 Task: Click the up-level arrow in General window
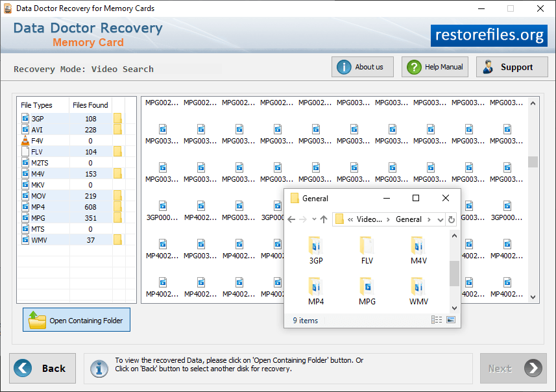point(323,219)
